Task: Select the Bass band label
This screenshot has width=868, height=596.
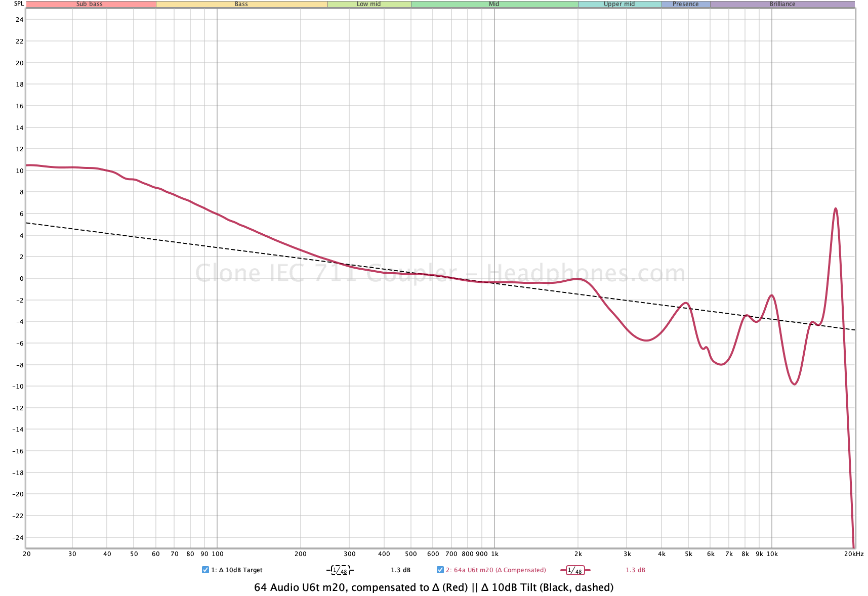Action: [x=241, y=4]
